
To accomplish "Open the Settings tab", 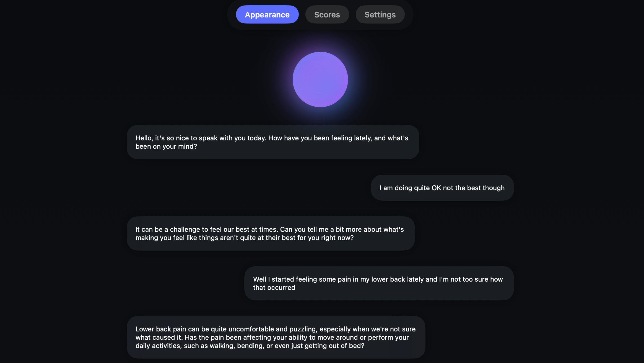I will [x=380, y=15].
